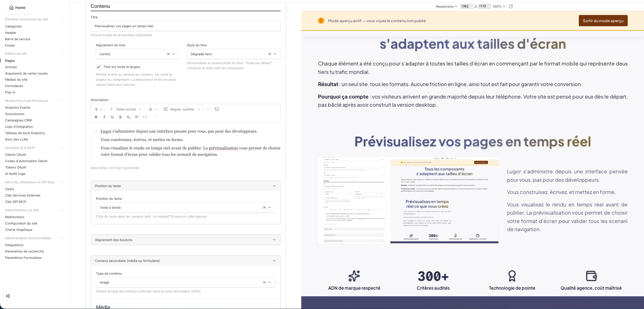The height and width of the screenshot is (309, 644).
Task: Toggle italic formatting in Description editor
Action: pos(104,117)
